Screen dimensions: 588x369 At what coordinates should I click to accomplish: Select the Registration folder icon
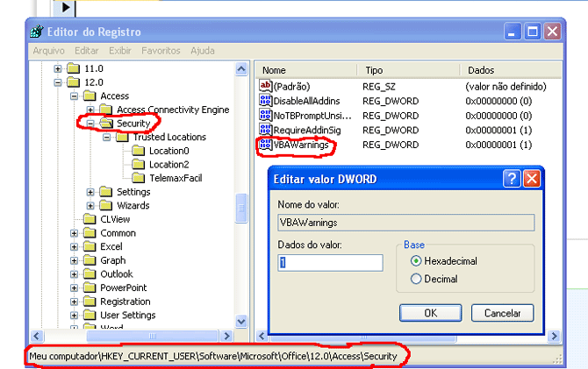tap(90, 302)
